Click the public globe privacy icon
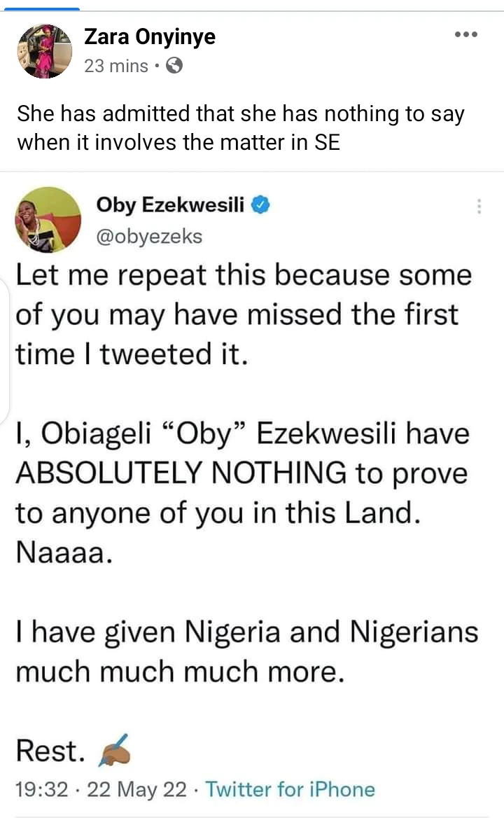Image resolution: width=504 pixels, height=827 pixels. 174,67
